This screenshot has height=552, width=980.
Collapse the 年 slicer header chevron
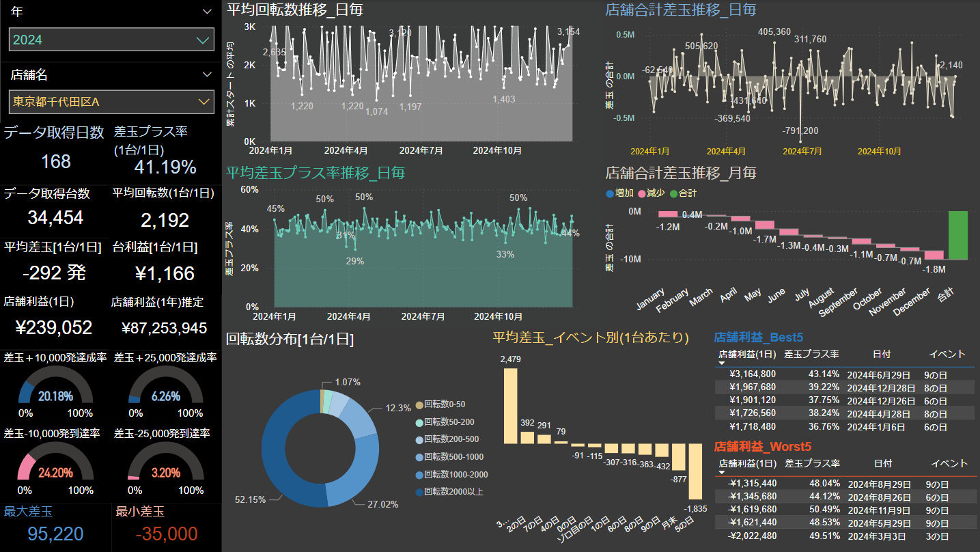coord(208,12)
